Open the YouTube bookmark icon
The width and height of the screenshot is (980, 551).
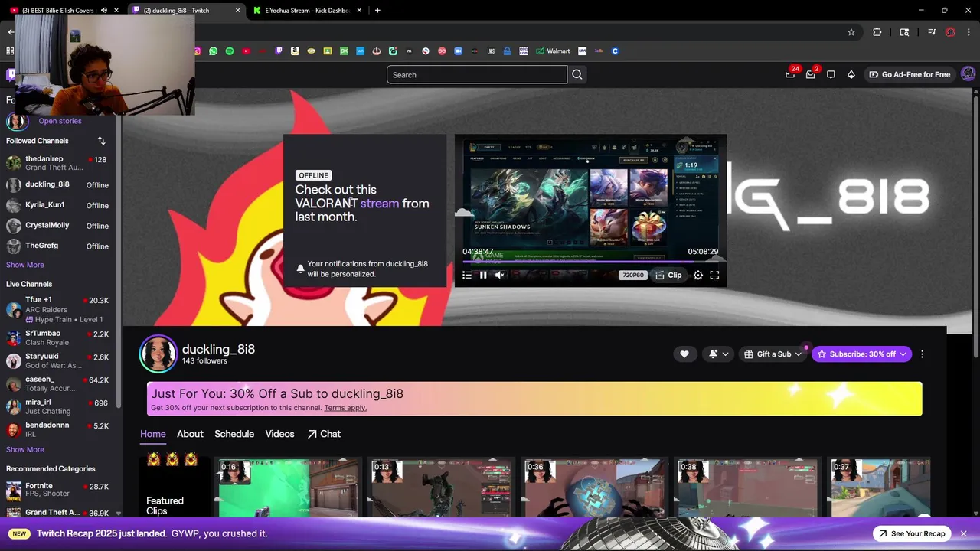(x=246, y=51)
